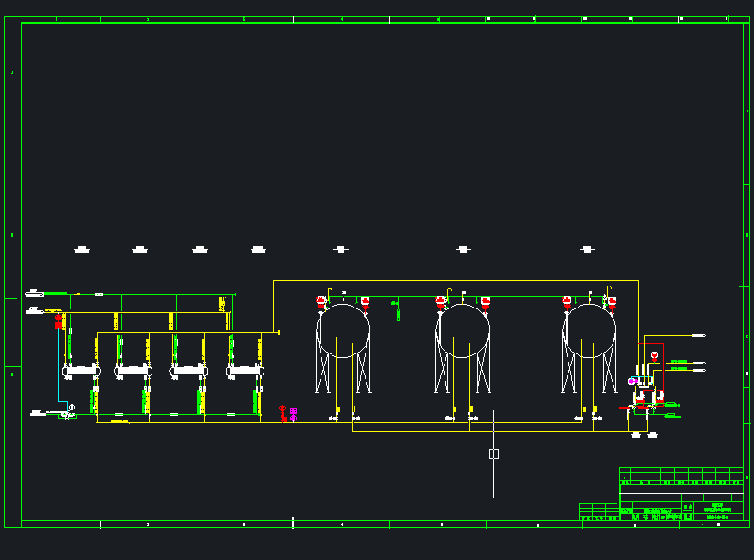Click the equipment label above the leftmost sphere
The image size is (754, 560).
(x=341, y=250)
